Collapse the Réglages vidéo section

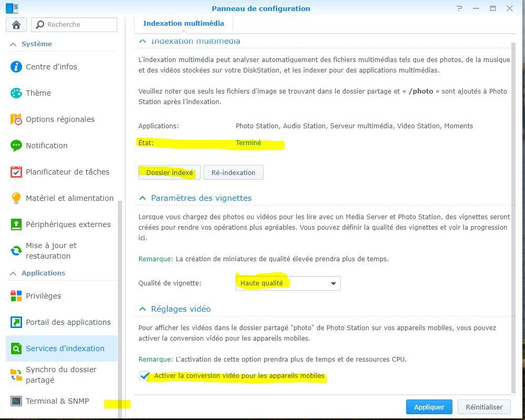coord(143,309)
